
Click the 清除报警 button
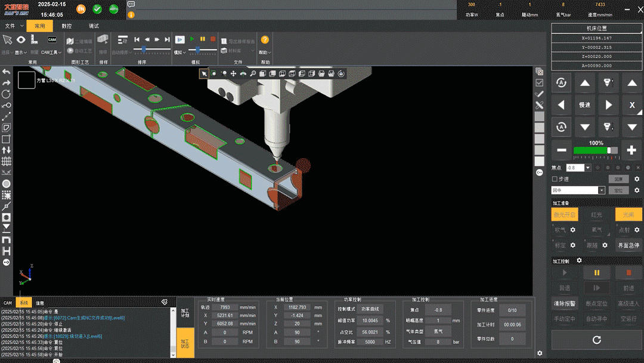click(565, 303)
